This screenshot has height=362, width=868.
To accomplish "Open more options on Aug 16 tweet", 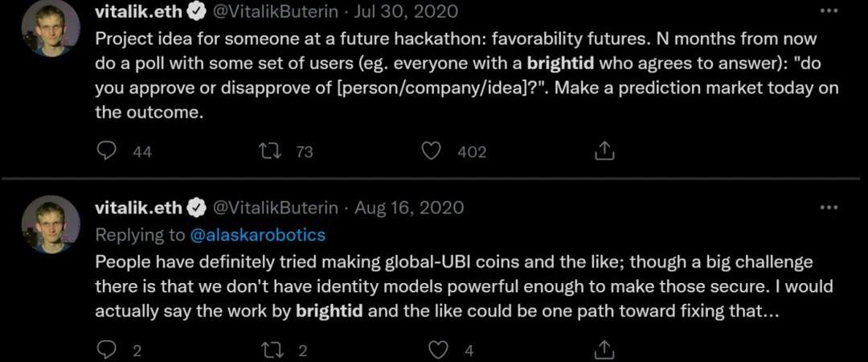I will [x=828, y=208].
